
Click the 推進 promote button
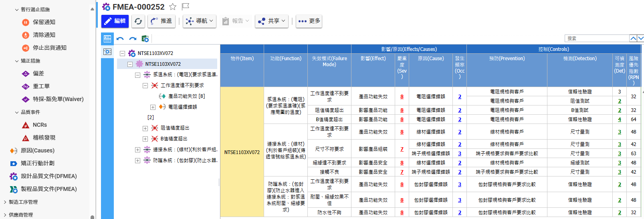(x=162, y=21)
